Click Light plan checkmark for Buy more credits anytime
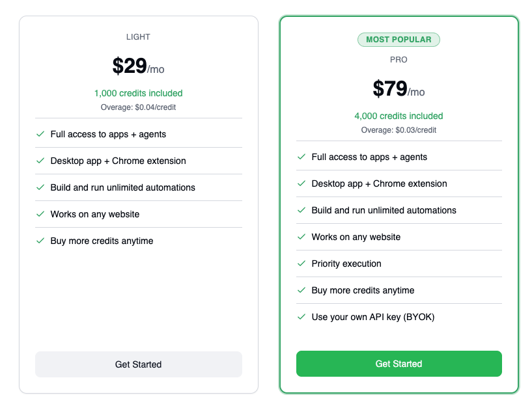Image resolution: width=532 pixels, height=406 pixels. 40,241
